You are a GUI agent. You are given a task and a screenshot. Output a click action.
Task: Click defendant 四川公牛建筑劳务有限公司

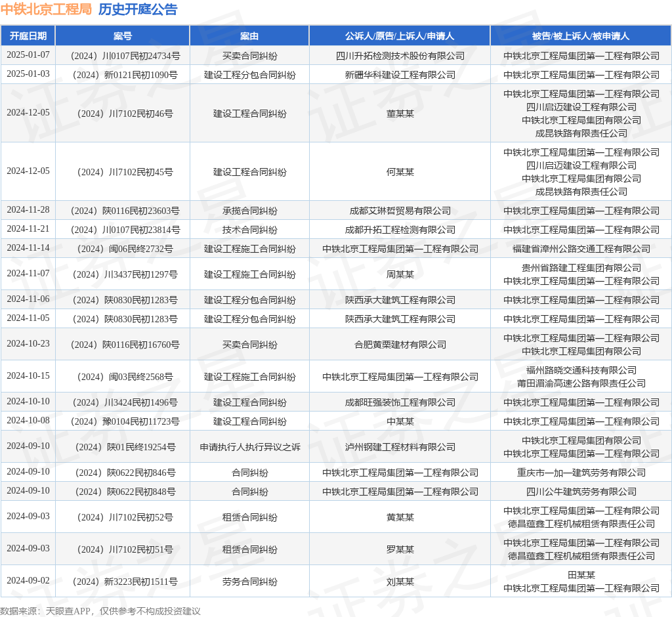pyautogui.click(x=581, y=492)
